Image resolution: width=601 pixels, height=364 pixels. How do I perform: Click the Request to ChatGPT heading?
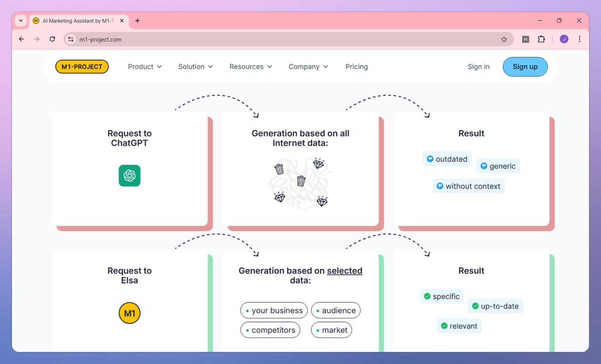pyautogui.click(x=130, y=138)
